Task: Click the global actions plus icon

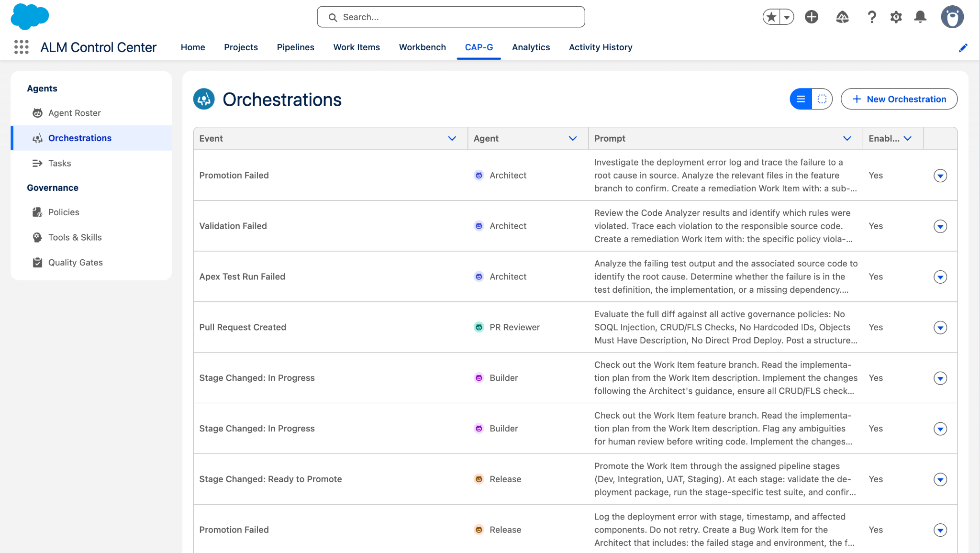Action: 812,17
